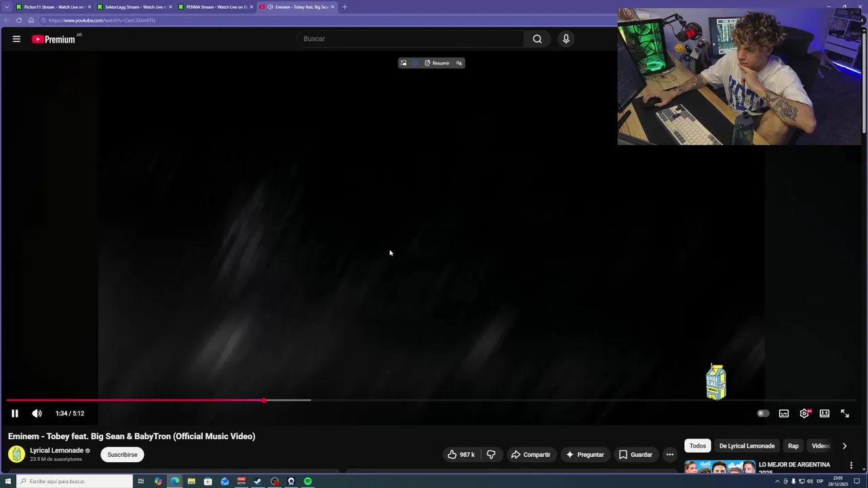Click the Suscribirse button
This screenshot has width=868, height=488.
coord(122,455)
